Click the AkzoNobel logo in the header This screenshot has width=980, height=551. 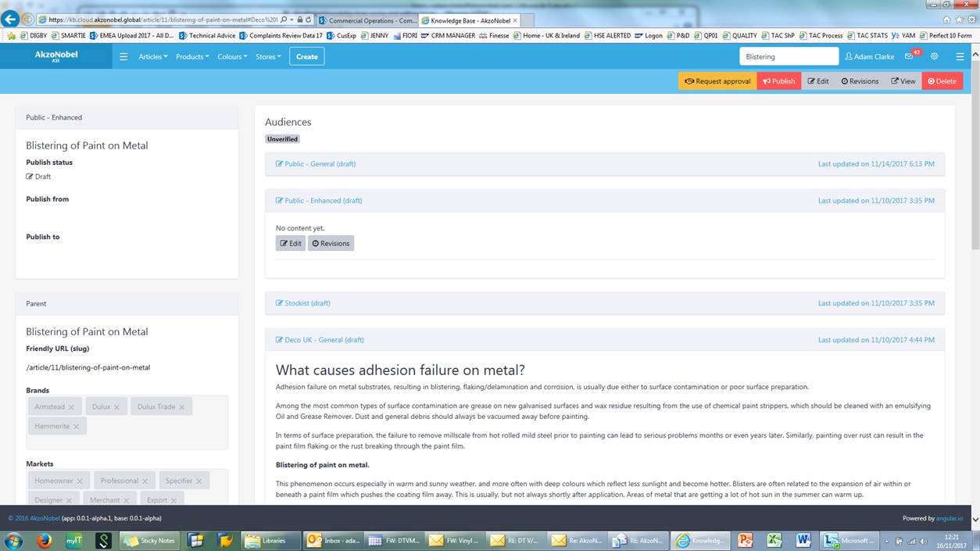pos(56,56)
